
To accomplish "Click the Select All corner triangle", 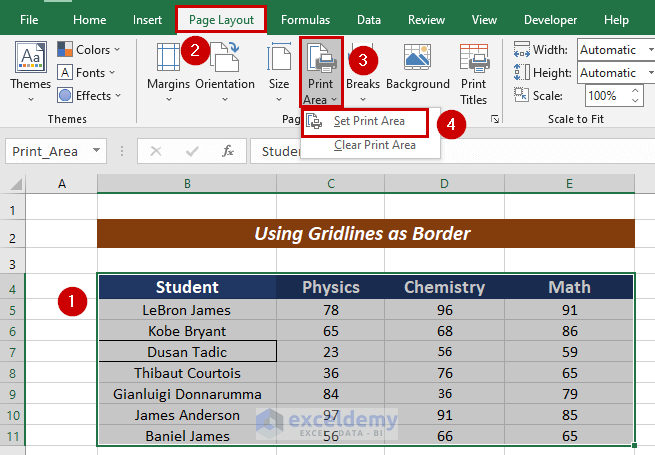I will (15, 184).
